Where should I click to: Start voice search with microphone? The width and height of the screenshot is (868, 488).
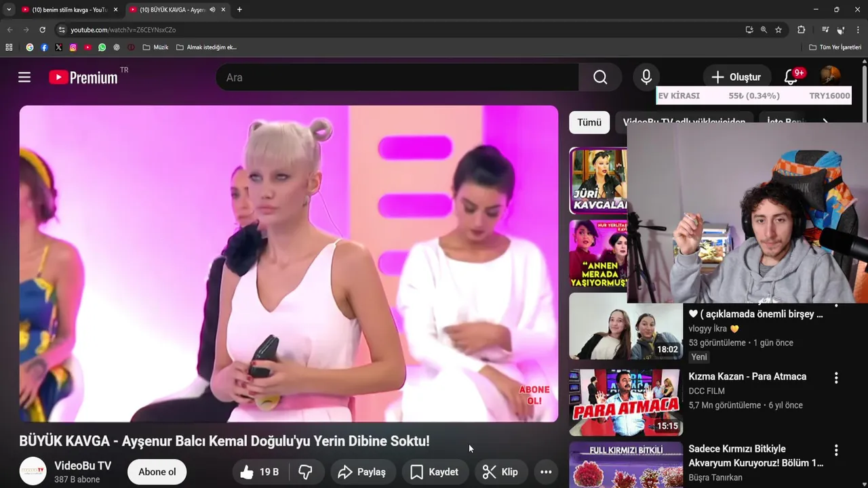pos(647,77)
